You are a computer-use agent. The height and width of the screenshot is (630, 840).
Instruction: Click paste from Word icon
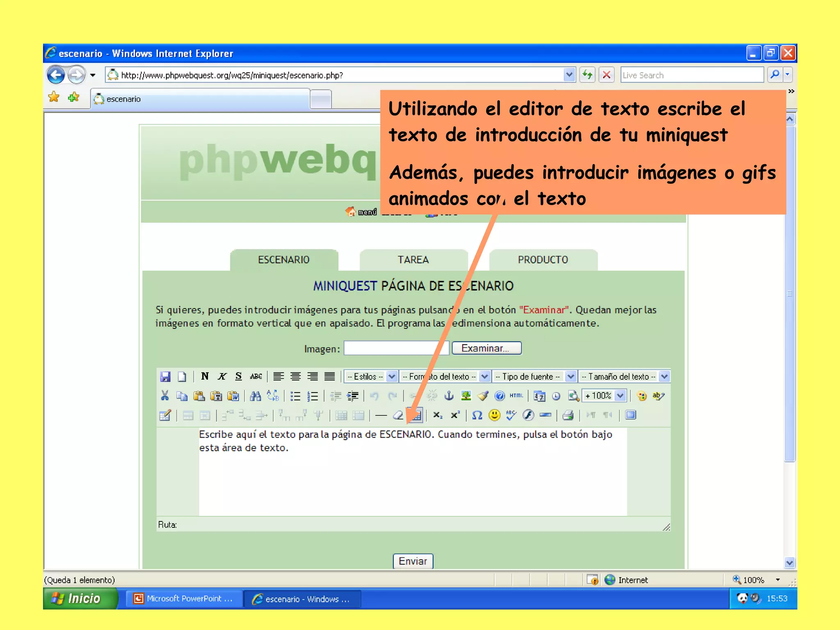pyautogui.click(x=233, y=396)
